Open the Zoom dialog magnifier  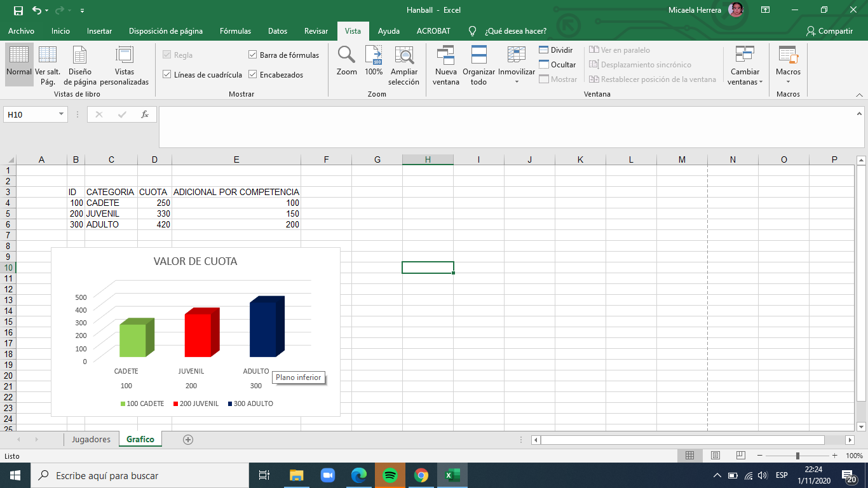(347, 61)
